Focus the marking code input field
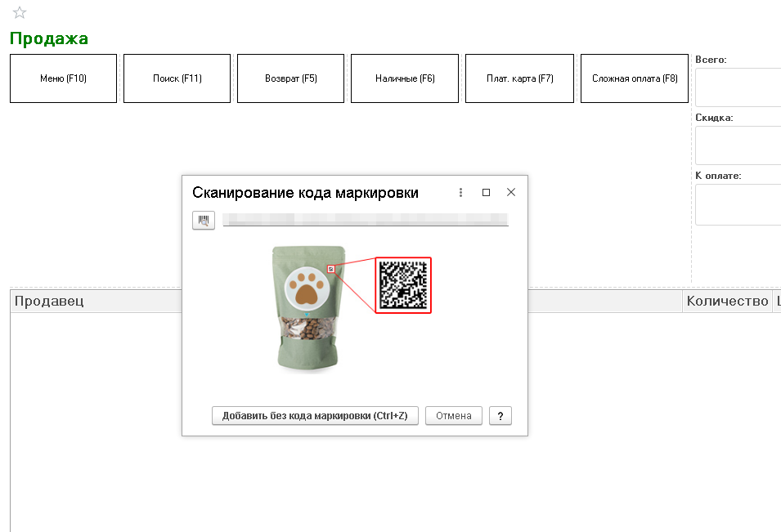The height and width of the screenshot is (532, 781). [366, 220]
